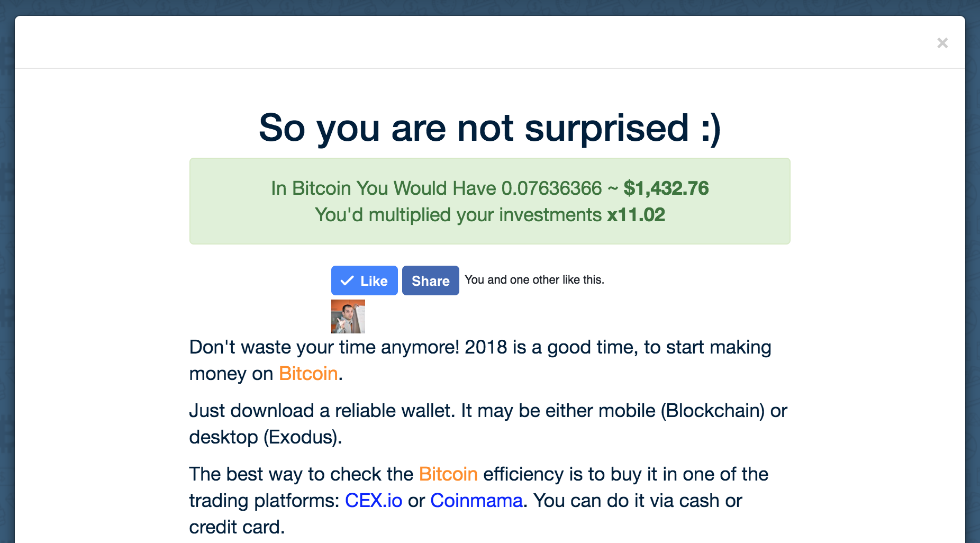Click the liker's profile avatar
Screen dimensions: 980x543
(349, 316)
